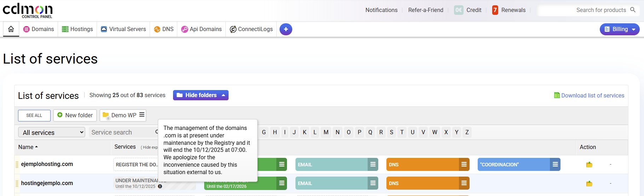Image resolution: width=644 pixels, height=196 pixels.
Task: Click the SEE ALL button
Action: (34, 115)
